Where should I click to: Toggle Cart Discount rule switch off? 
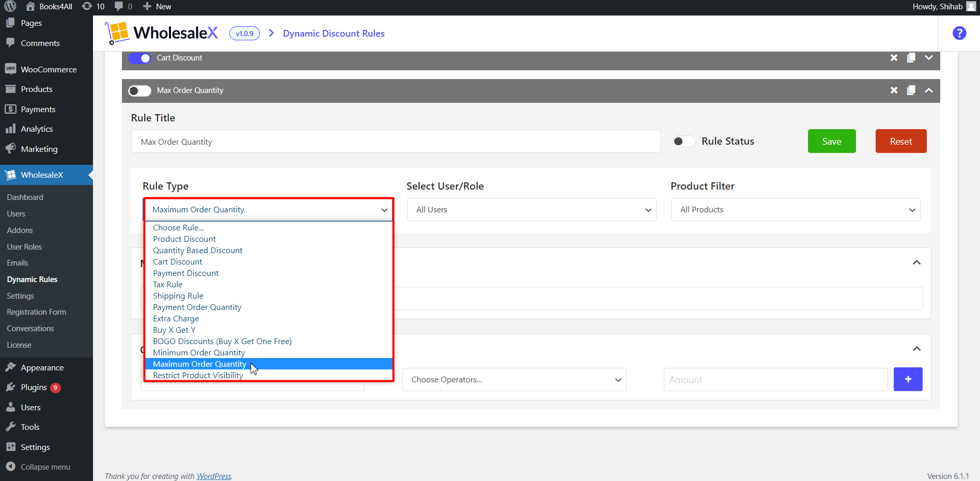click(x=139, y=58)
